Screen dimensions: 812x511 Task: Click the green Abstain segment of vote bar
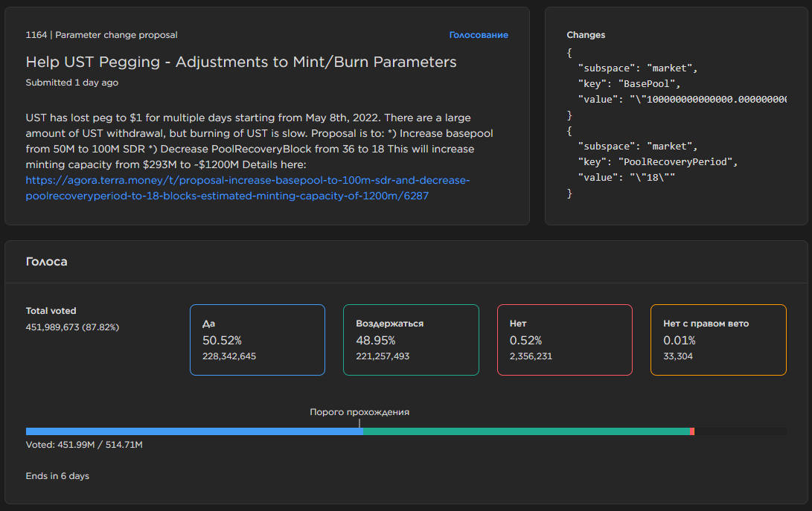(x=525, y=431)
